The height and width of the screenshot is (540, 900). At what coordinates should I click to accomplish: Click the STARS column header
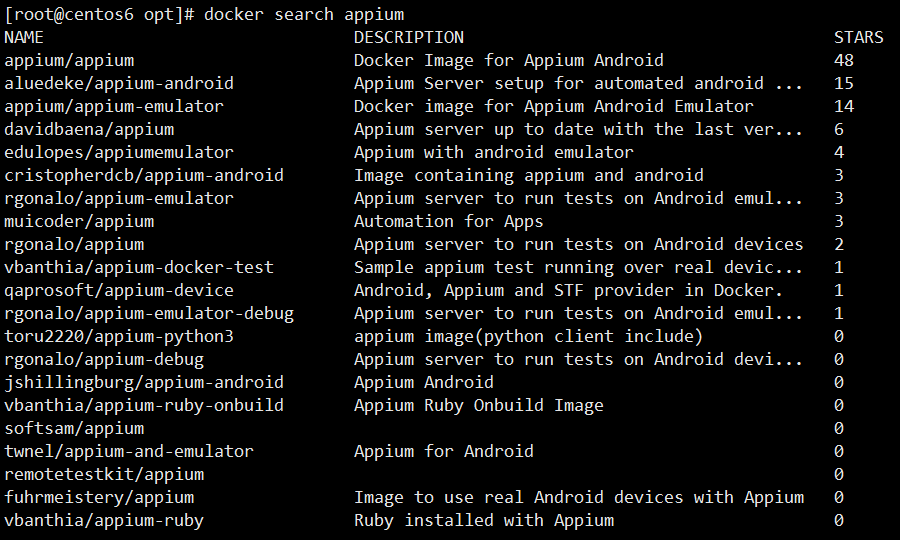pos(858,37)
